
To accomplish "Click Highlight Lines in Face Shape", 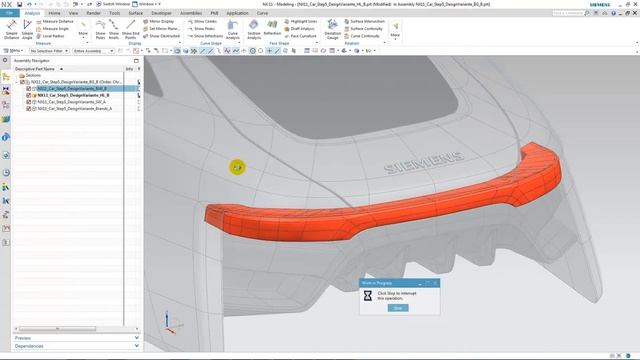I will pos(300,21).
